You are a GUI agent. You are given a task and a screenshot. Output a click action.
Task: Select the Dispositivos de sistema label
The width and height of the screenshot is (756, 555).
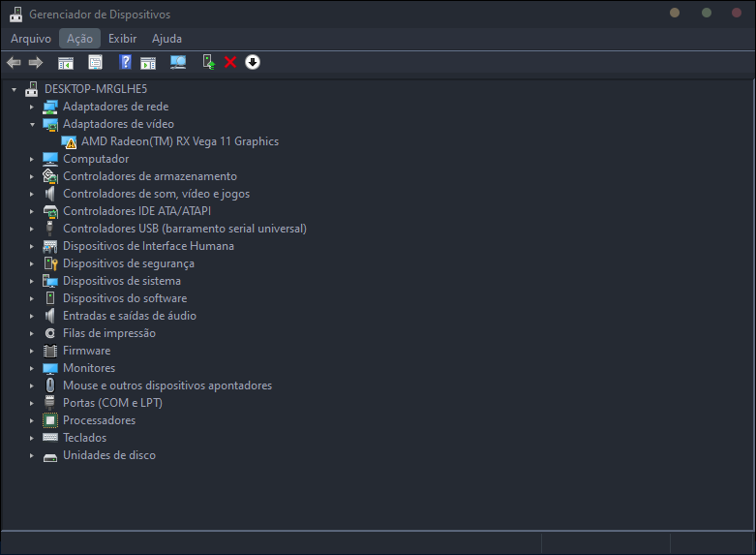122,281
